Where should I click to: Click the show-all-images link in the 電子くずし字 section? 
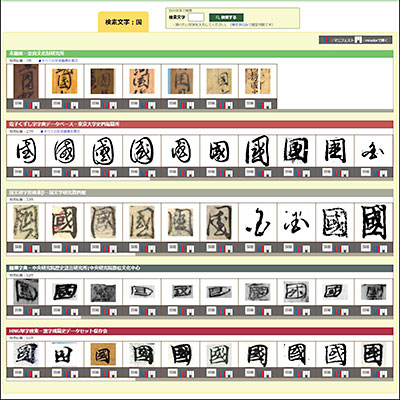point(60,132)
